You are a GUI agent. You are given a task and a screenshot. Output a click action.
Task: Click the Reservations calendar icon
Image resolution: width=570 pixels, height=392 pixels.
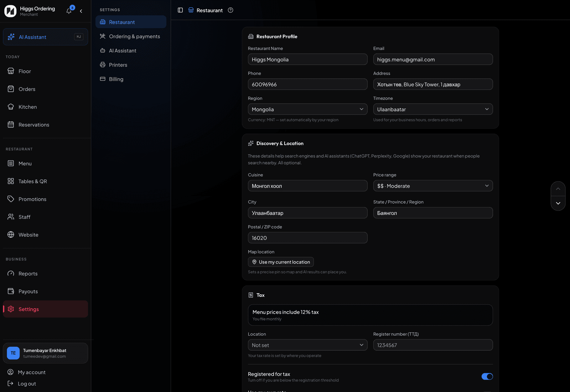tap(11, 124)
